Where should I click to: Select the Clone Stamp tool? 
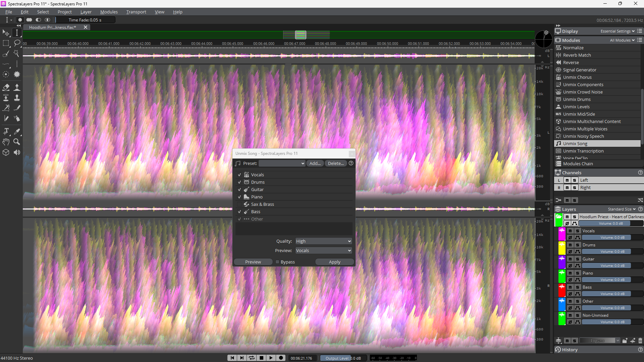tap(17, 98)
